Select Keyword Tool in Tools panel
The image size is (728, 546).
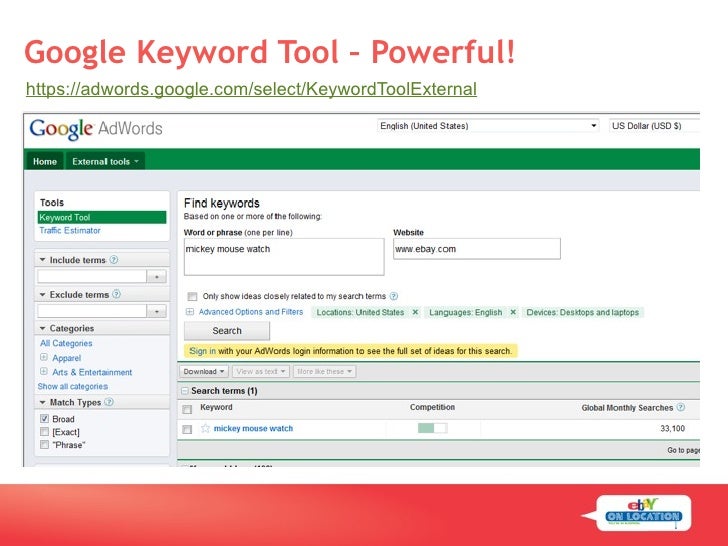point(102,217)
